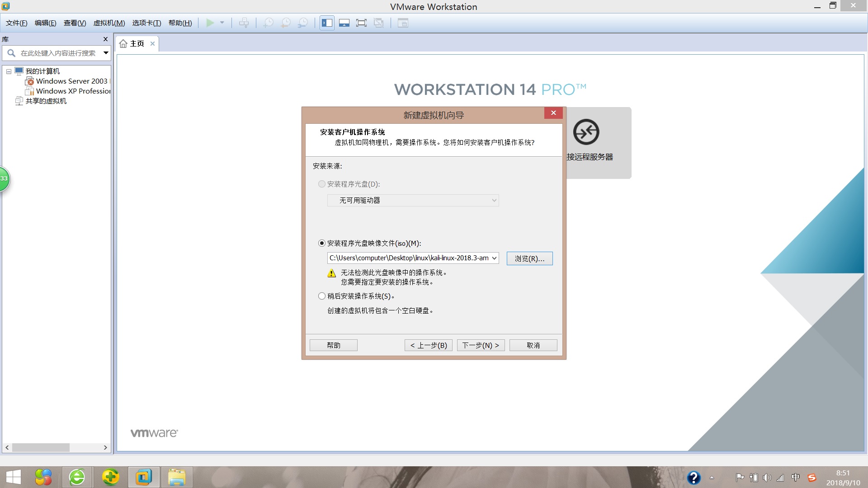Open the power options dropdown arrow
Viewport: 868px width, 488px height.
pos(222,23)
